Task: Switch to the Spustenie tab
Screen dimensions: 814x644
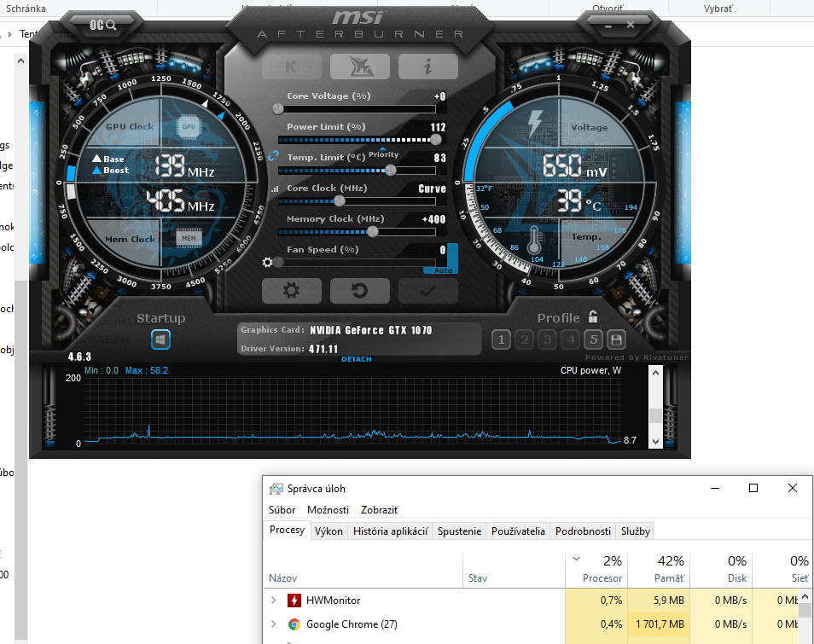Action: point(459,531)
